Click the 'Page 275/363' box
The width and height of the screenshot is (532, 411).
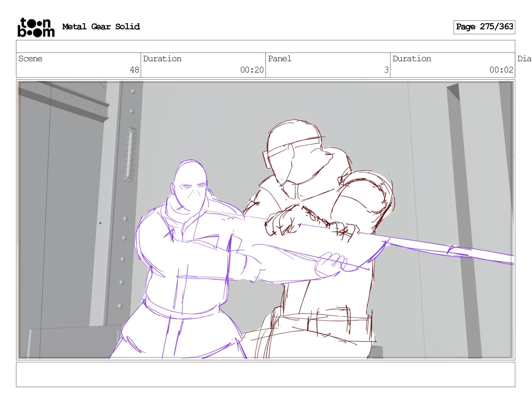coord(484,27)
